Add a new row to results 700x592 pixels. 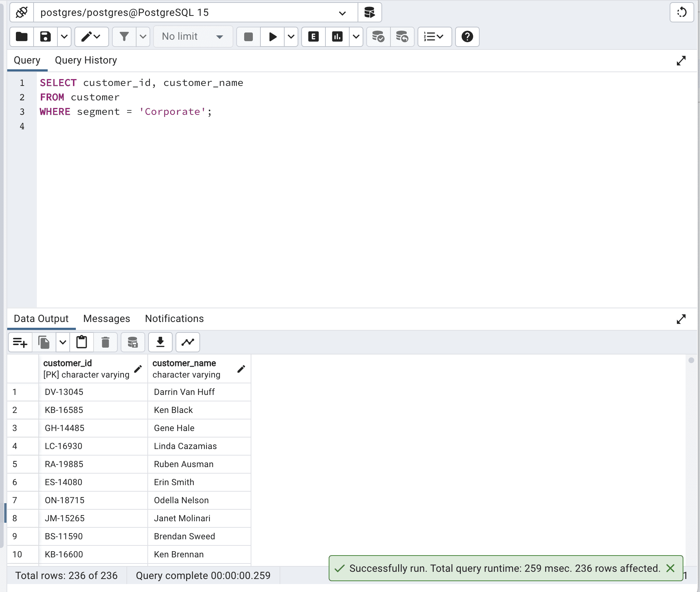tap(20, 342)
